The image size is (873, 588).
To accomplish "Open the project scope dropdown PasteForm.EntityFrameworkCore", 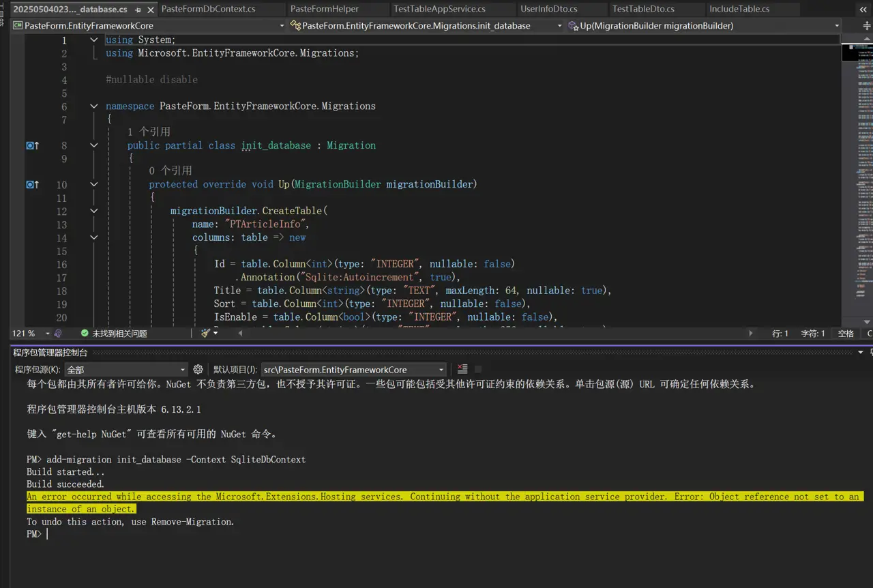I will point(149,25).
